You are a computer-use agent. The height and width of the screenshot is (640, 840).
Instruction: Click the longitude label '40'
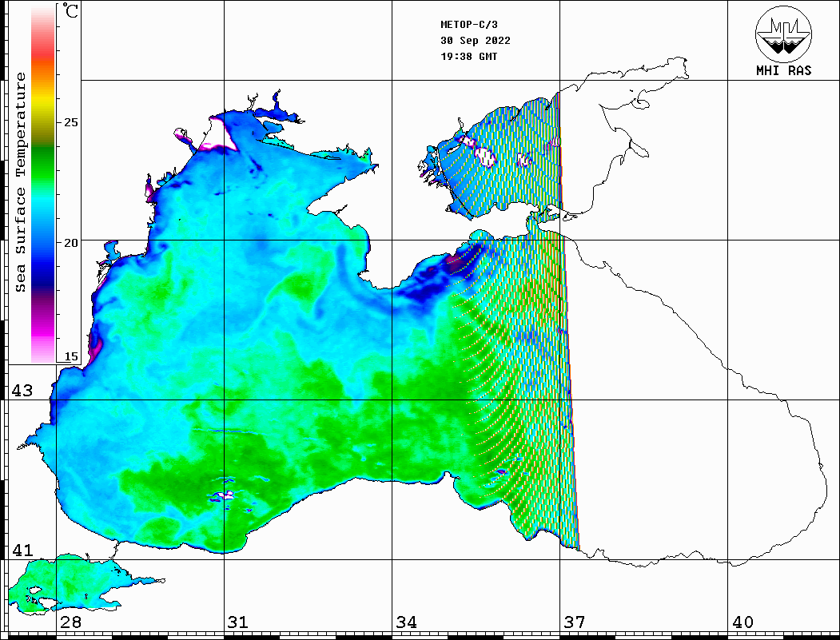click(x=742, y=622)
